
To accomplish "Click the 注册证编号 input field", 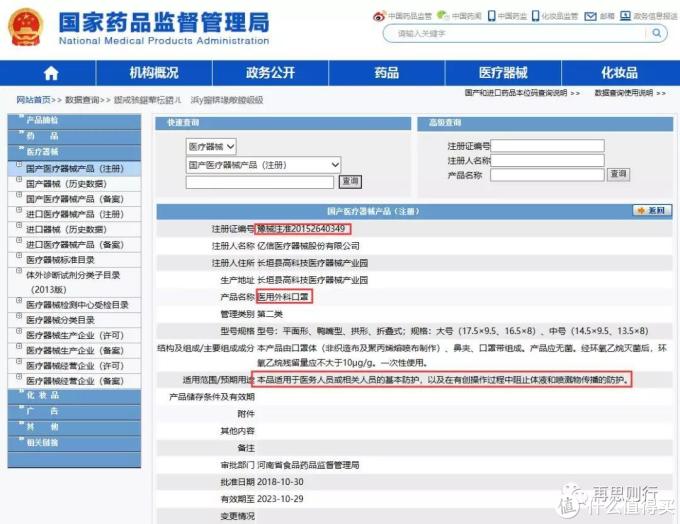I will [x=547, y=146].
